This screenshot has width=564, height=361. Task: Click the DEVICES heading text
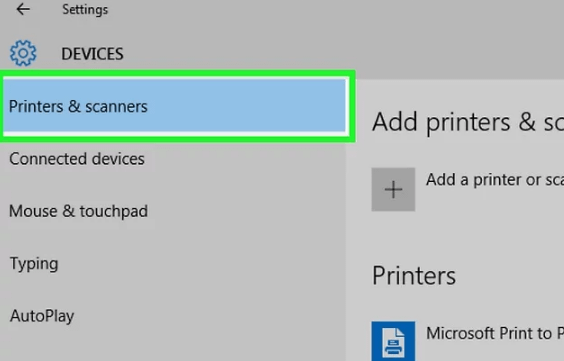(92, 54)
